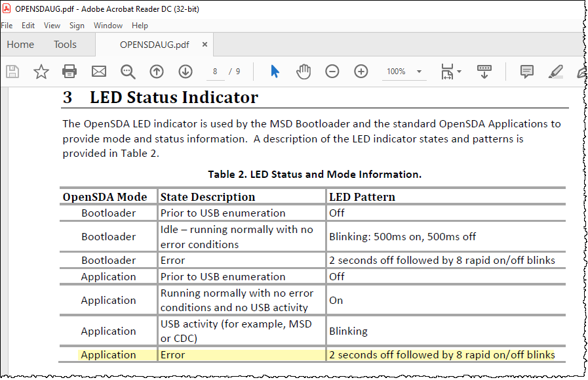Switch to the Selection arrow tool

point(275,72)
